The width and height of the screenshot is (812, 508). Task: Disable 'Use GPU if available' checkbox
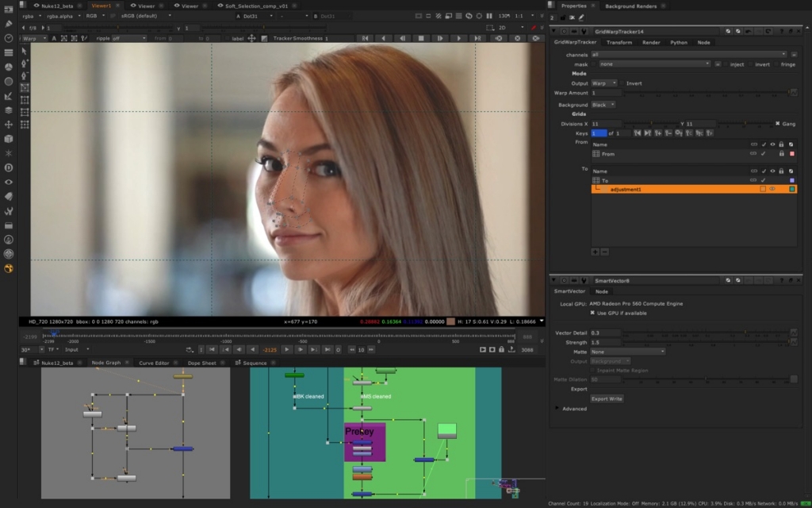[592, 313]
